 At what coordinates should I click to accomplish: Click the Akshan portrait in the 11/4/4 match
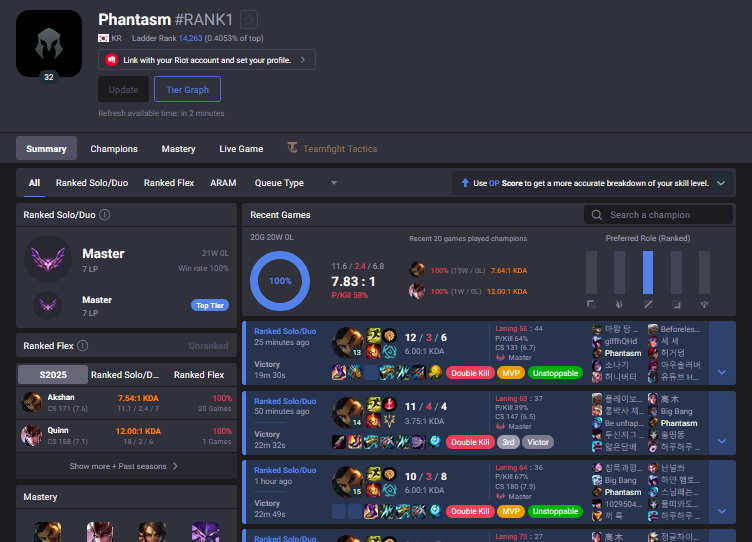point(348,412)
